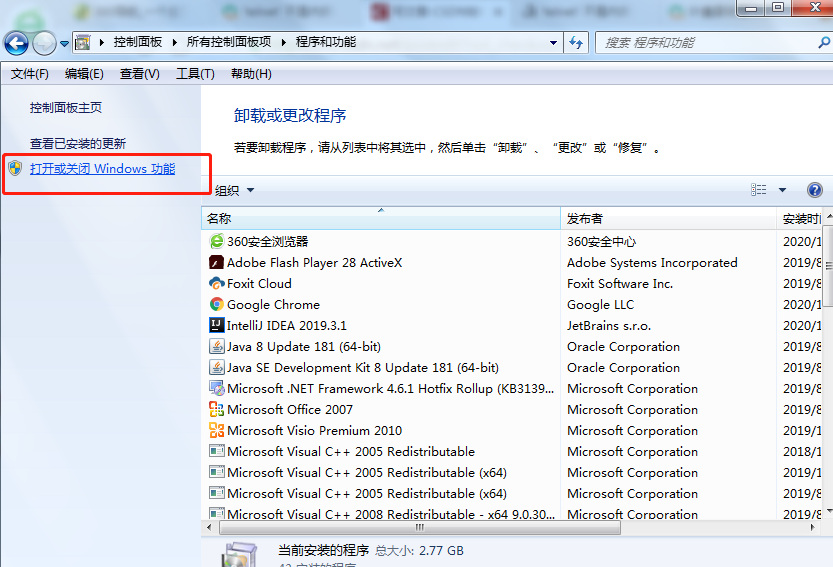Click the 所有控制面板项 breadcrumb segment

coord(229,42)
